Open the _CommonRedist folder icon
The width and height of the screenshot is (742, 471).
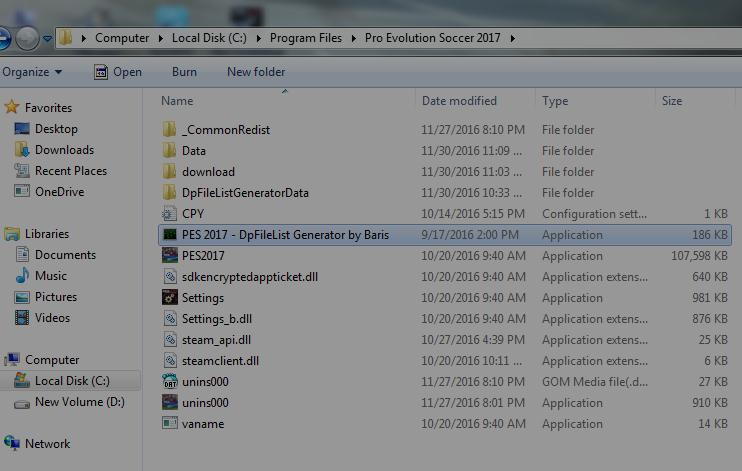click(x=169, y=129)
